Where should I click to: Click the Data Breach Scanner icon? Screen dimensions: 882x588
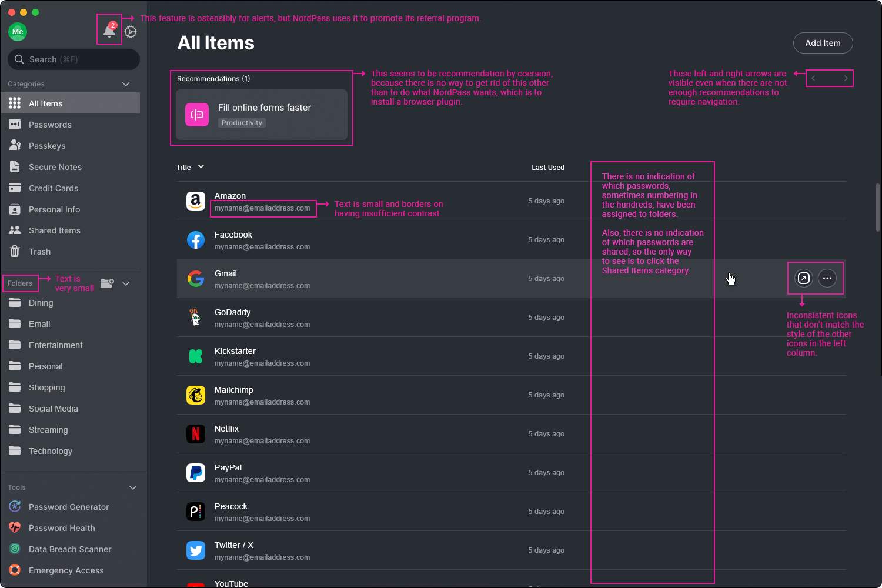coord(15,549)
